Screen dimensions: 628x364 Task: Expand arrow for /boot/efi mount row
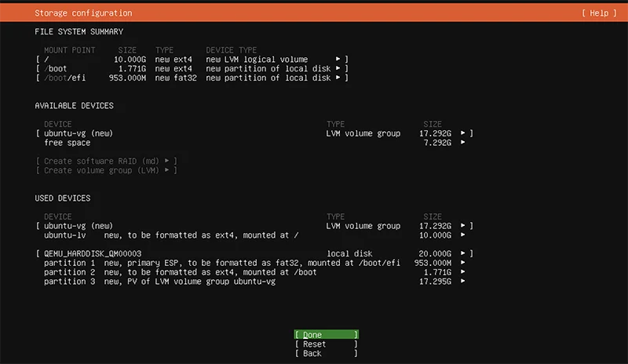coord(338,78)
